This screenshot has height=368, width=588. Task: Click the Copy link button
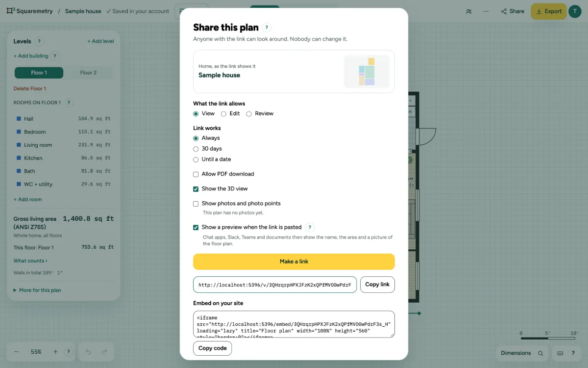click(x=377, y=285)
